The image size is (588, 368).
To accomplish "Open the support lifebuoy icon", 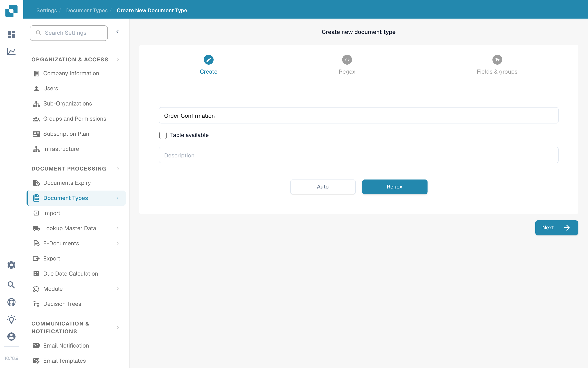I will point(11,302).
